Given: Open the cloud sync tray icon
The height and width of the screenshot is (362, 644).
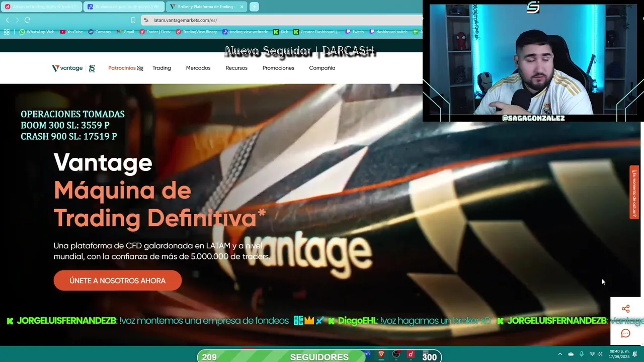Looking at the screenshot, I should pos(571,354).
